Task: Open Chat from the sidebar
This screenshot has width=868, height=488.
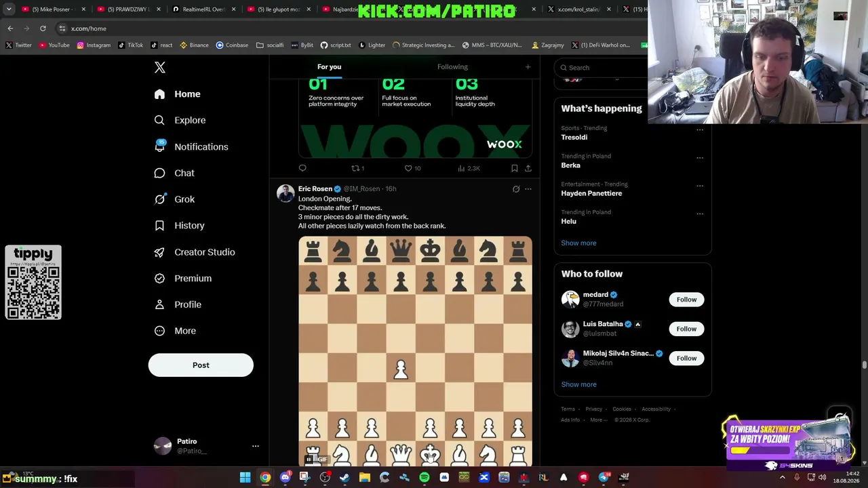Action: pyautogui.click(x=174, y=173)
